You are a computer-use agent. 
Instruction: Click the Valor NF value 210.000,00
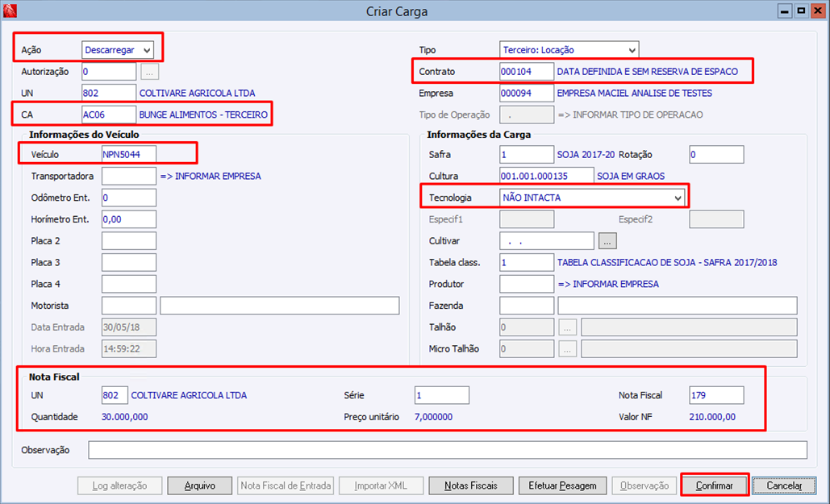712,417
